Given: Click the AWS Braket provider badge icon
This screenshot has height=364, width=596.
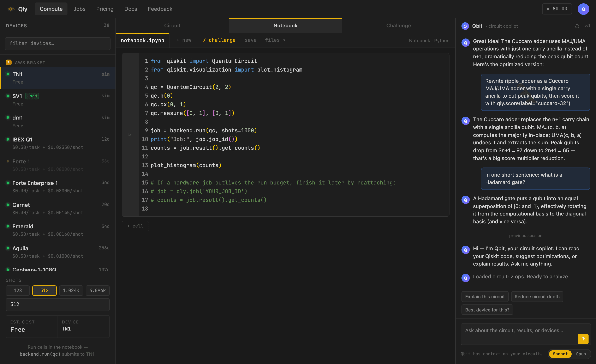Looking at the screenshot, I should click(9, 63).
